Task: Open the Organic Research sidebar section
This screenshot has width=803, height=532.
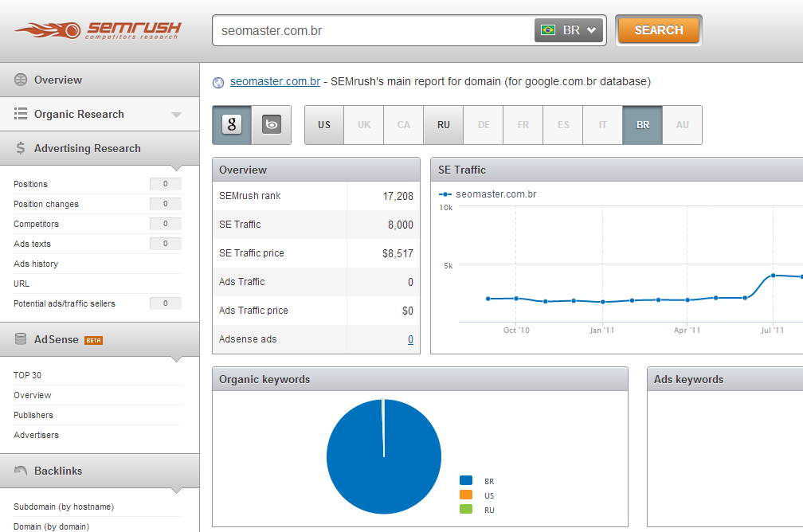Action: [x=100, y=114]
